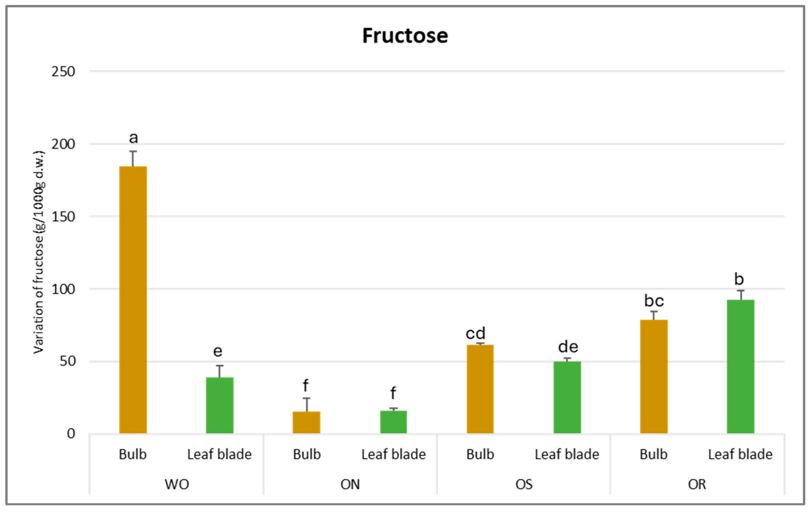
Task: Select the orange ON Bulb bar
Action: [306, 422]
